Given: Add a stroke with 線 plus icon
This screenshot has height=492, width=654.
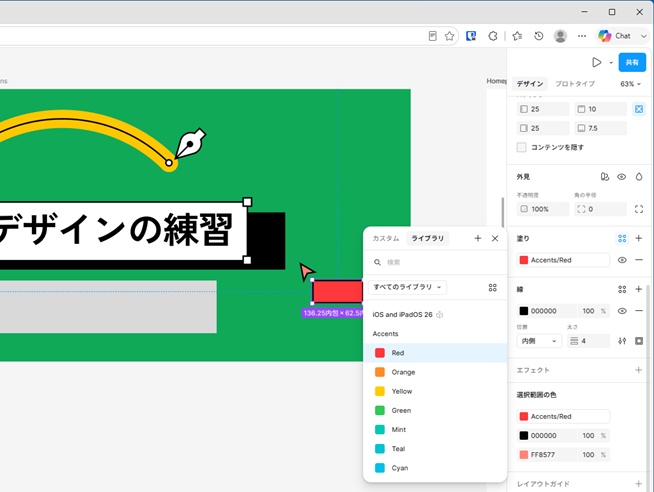Looking at the screenshot, I should tap(639, 289).
